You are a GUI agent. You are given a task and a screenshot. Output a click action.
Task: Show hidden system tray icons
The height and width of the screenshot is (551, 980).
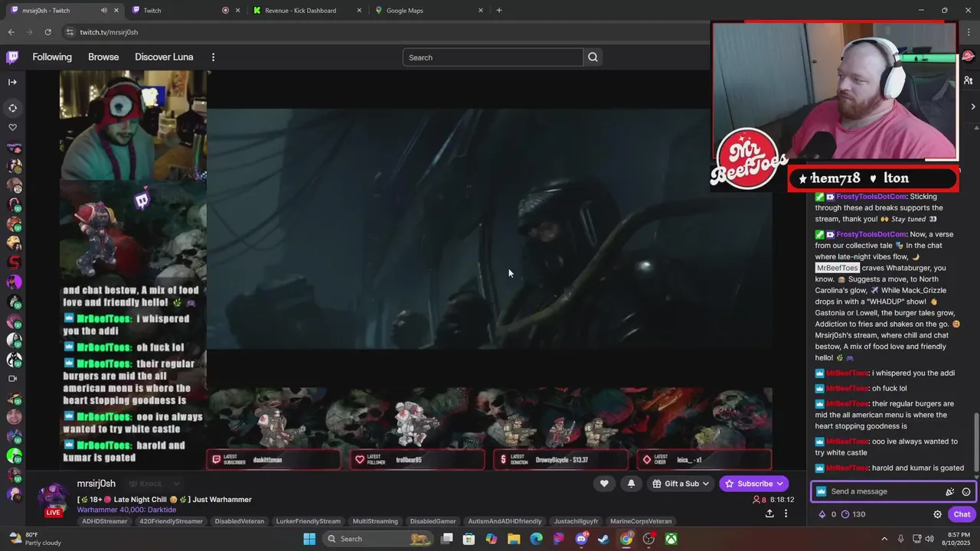pyautogui.click(x=884, y=539)
